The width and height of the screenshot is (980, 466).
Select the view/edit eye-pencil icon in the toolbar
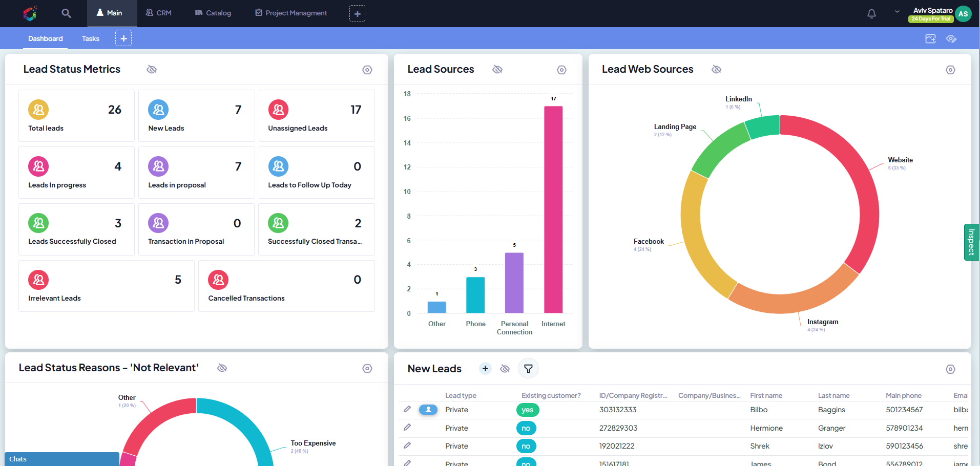point(951,38)
